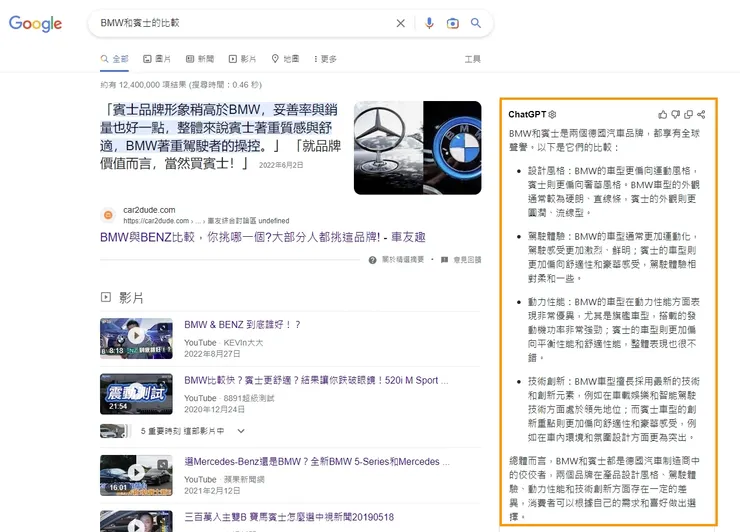Open the 5-Series Mercedes video link

pos(317,462)
